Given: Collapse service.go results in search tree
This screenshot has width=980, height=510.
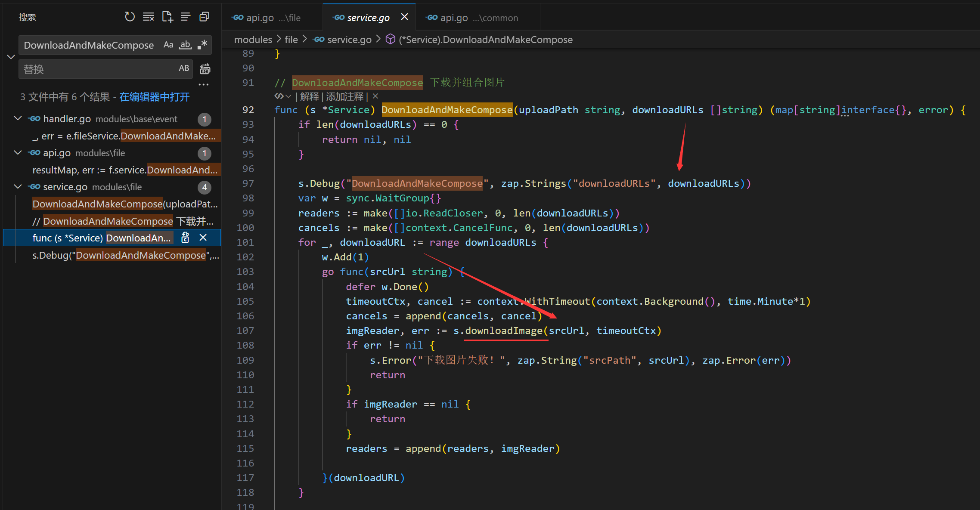Looking at the screenshot, I should pyautogui.click(x=18, y=186).
